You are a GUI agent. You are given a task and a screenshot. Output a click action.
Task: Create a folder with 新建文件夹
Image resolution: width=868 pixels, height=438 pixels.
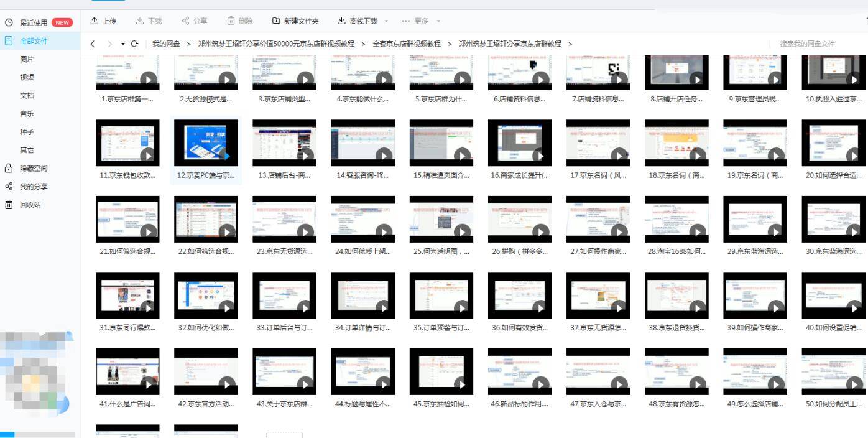coord(296,21)
